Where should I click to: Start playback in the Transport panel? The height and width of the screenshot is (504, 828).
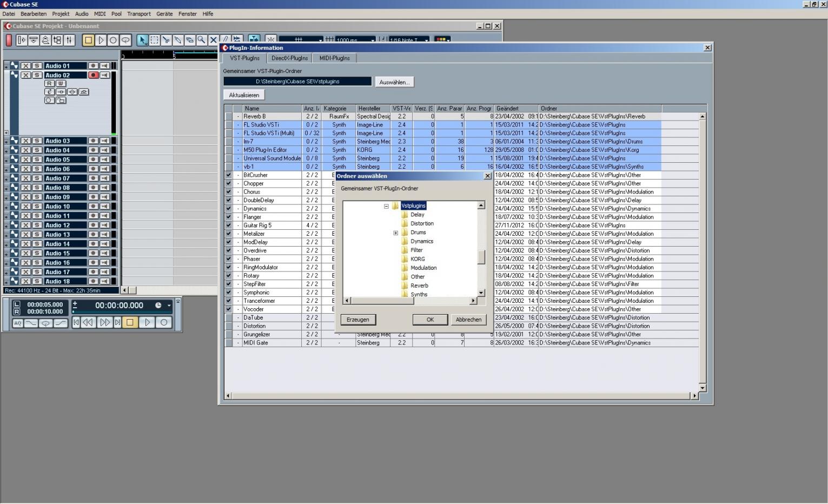[x=147, y=322]
